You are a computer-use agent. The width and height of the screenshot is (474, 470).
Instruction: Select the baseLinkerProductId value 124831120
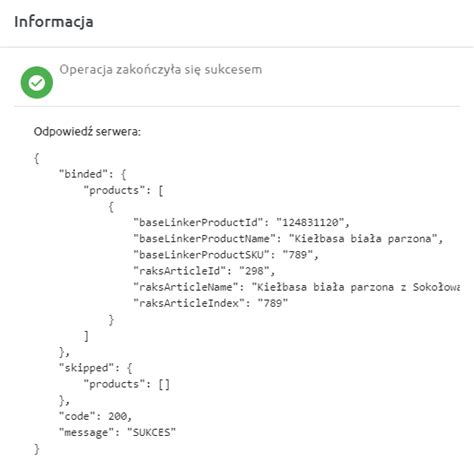[313, 222]
